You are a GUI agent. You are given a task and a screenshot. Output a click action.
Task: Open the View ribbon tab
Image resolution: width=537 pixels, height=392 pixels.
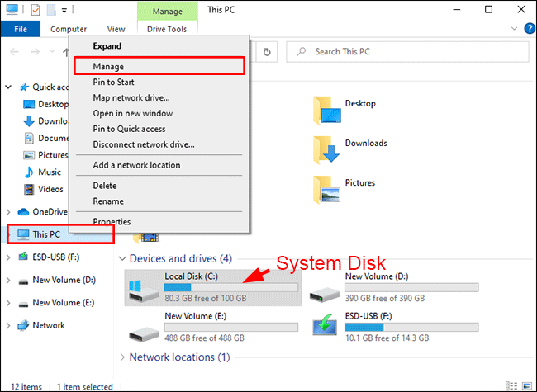116,29
